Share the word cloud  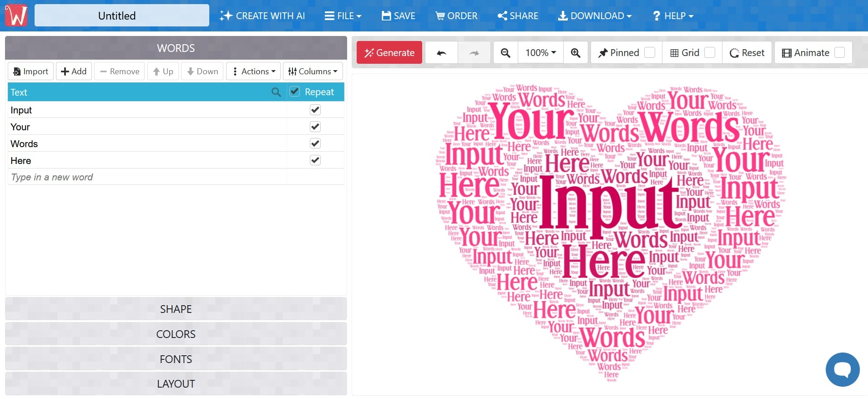518,16
